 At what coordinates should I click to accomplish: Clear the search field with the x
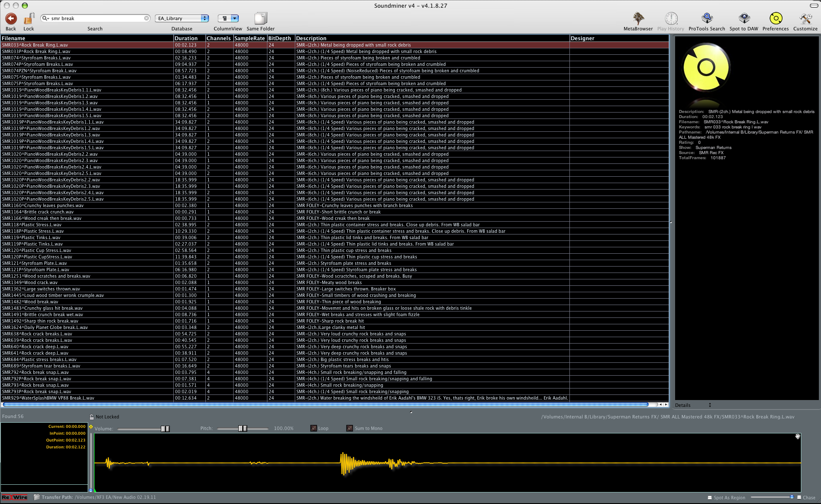point(146,18)
